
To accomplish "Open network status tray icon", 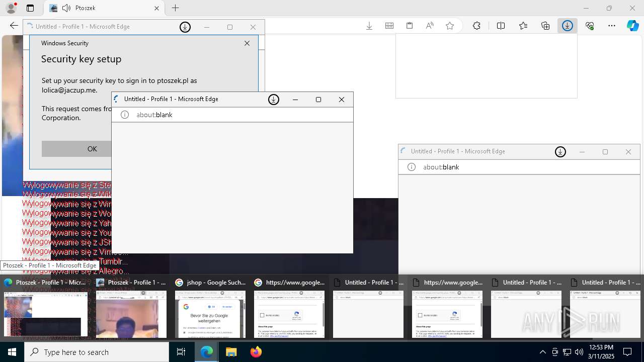I will point(567,352).
